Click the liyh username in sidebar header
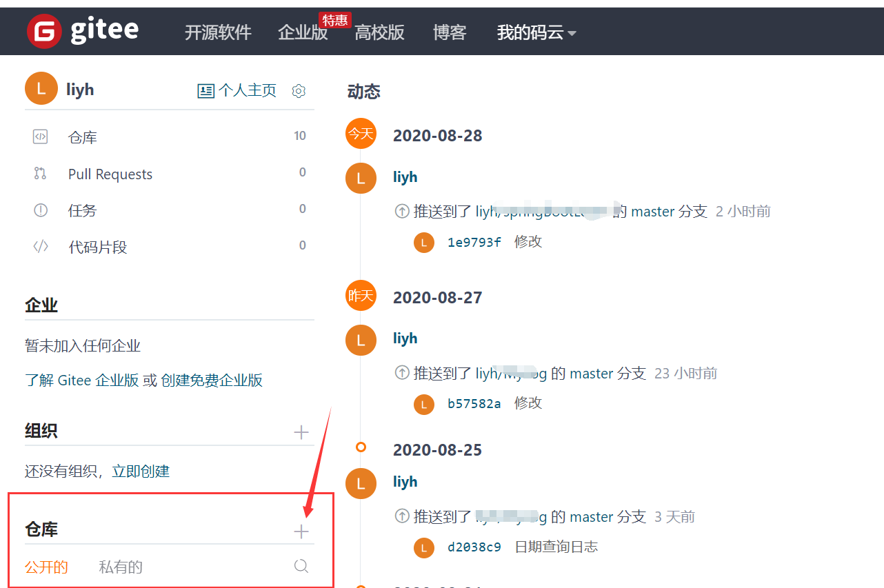 click(x=80, y=90)
